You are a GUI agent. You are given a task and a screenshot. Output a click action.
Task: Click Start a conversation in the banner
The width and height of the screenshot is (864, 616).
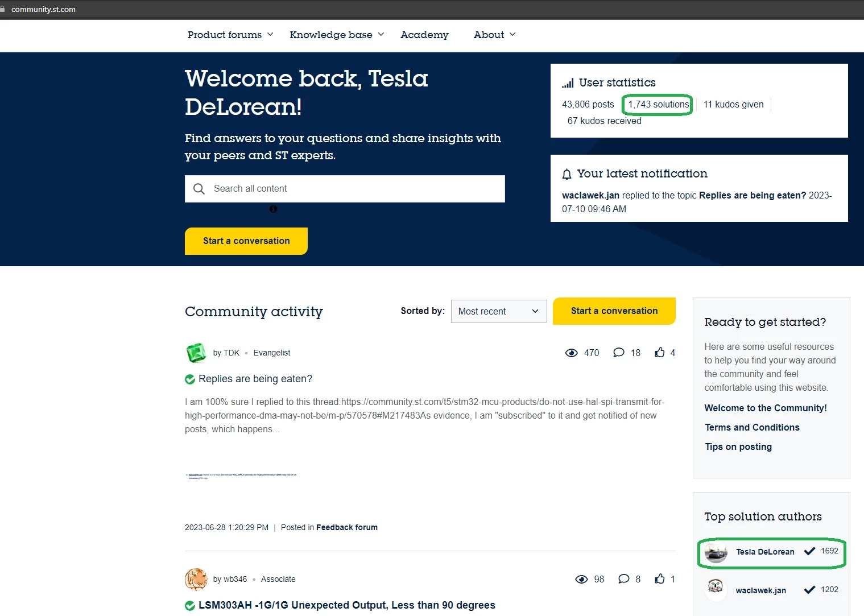tap(246, 241)
